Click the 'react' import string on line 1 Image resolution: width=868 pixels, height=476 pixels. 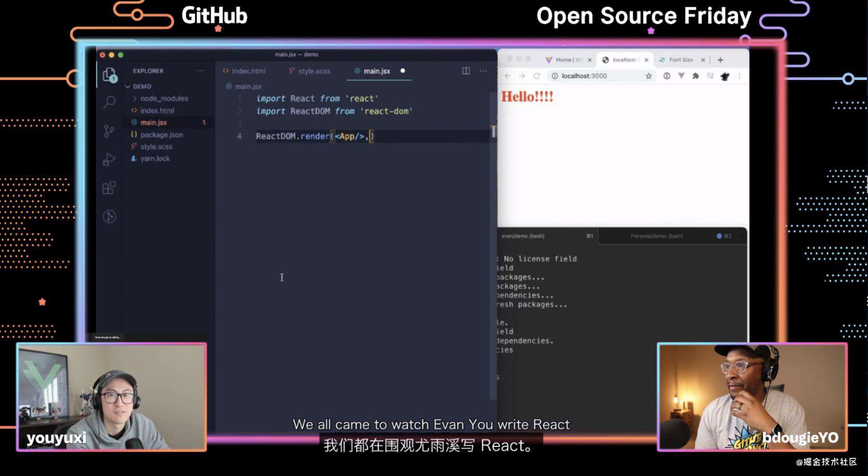coord(362,98)
